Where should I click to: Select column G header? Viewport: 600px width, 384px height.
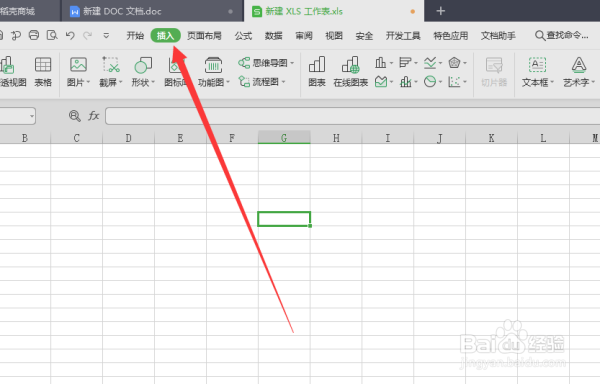click(284, 138)
